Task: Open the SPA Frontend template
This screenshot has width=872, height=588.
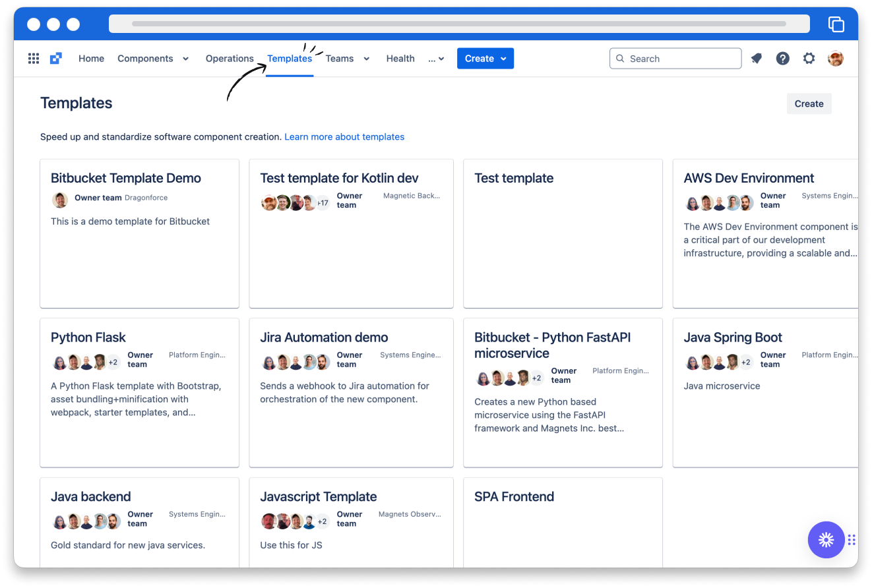Action: 514,497
